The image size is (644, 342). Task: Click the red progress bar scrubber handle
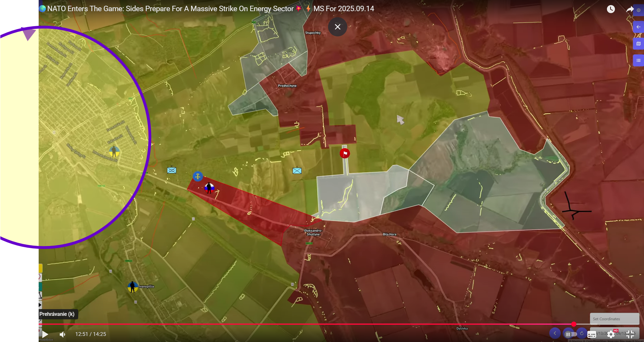coord(574,324)
